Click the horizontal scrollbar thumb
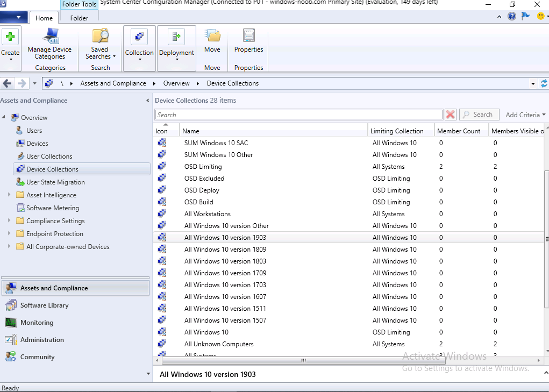 303,360
